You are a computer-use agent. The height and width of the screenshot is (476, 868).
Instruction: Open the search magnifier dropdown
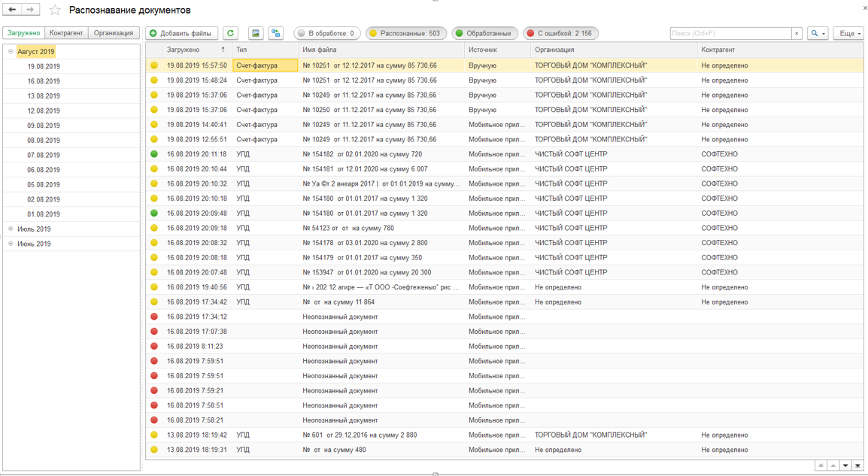(818, 33)
